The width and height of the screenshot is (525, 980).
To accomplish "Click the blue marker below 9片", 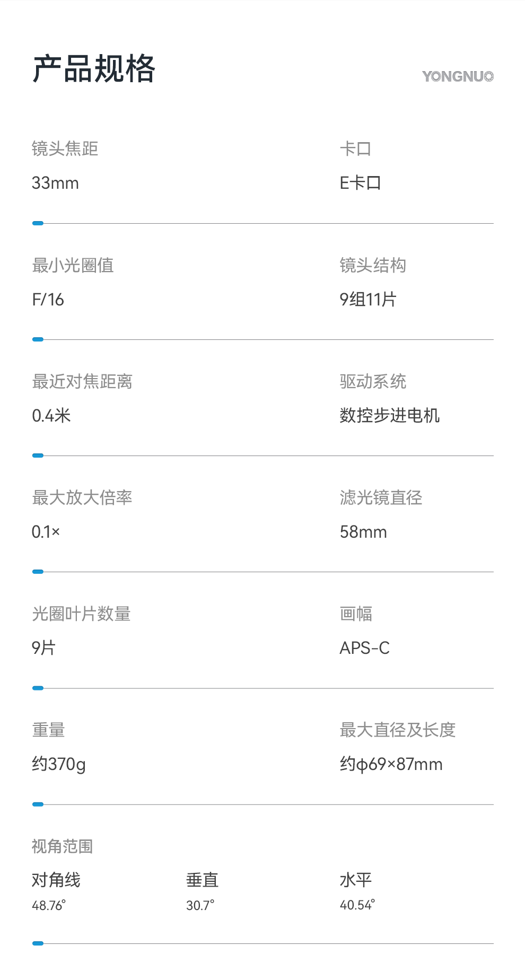I will (38, 688).
